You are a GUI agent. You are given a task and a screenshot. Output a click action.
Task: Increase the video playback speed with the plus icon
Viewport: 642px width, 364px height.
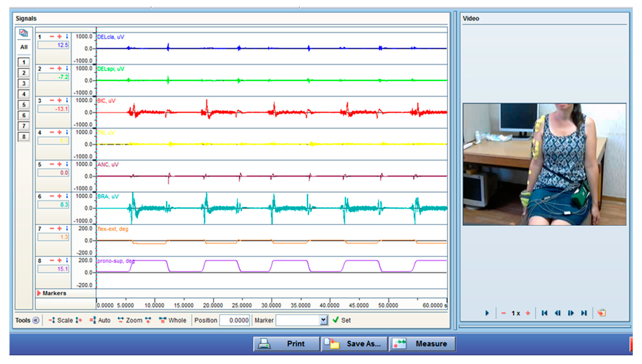528,313
